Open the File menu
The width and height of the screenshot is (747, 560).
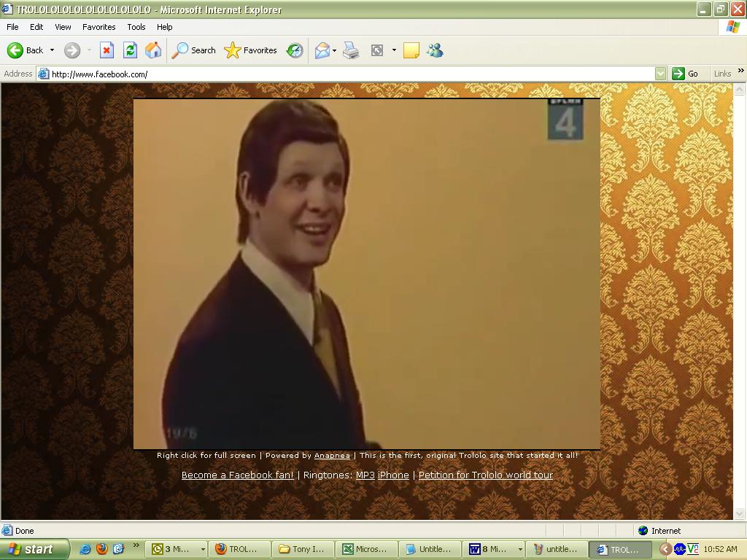(x=12, y=27)
